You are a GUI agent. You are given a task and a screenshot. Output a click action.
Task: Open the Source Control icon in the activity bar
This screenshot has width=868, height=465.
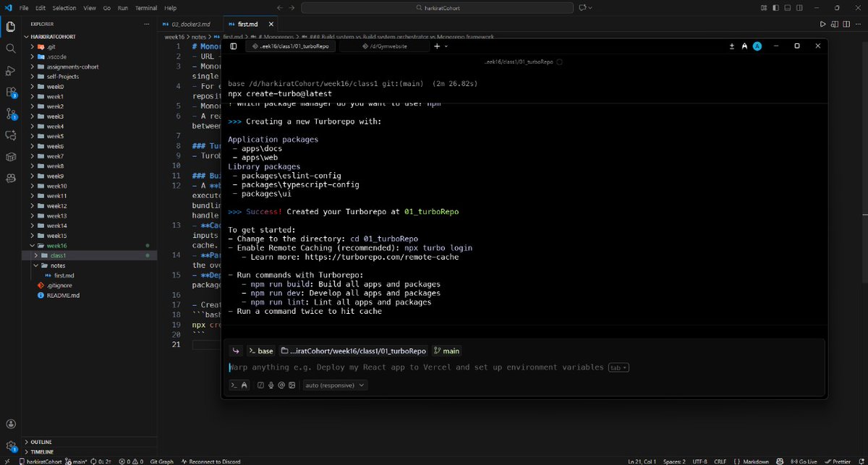10,114
